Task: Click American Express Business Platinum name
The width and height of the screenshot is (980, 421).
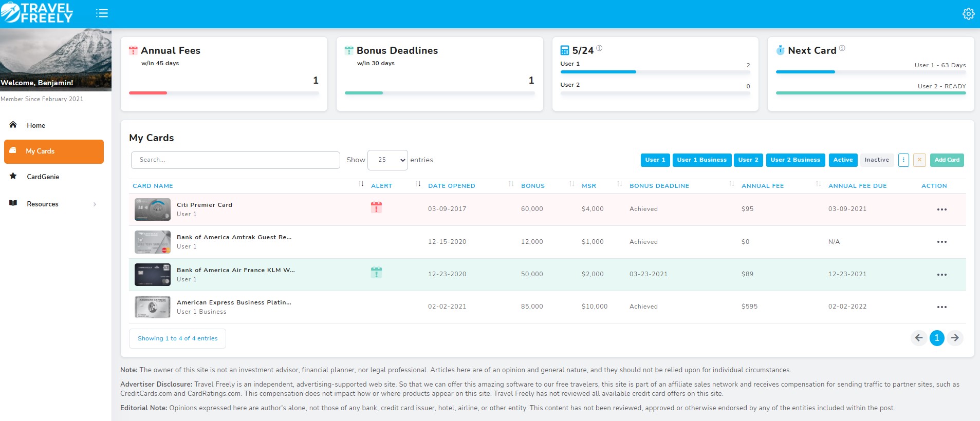Action: pos(234,302)
